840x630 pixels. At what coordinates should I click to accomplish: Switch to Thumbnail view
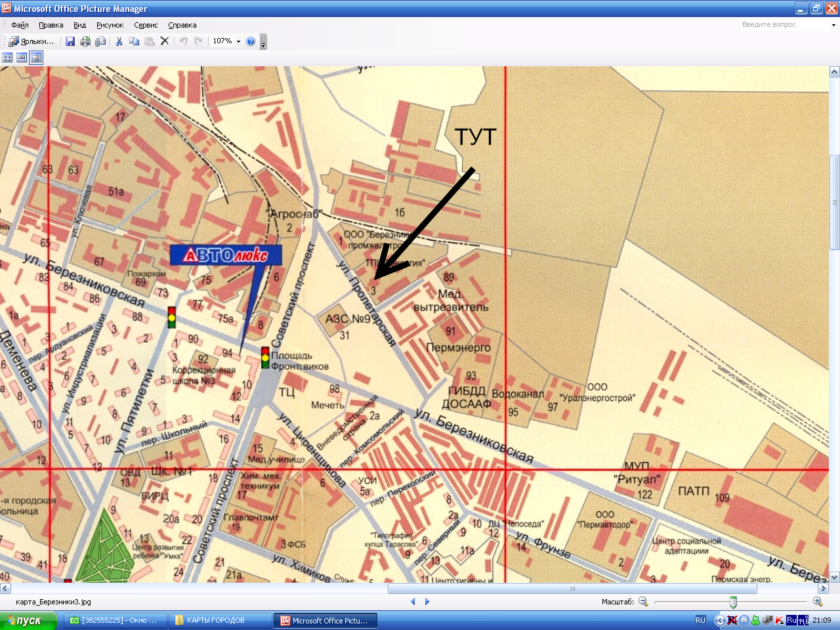click(x=8, y=58)
